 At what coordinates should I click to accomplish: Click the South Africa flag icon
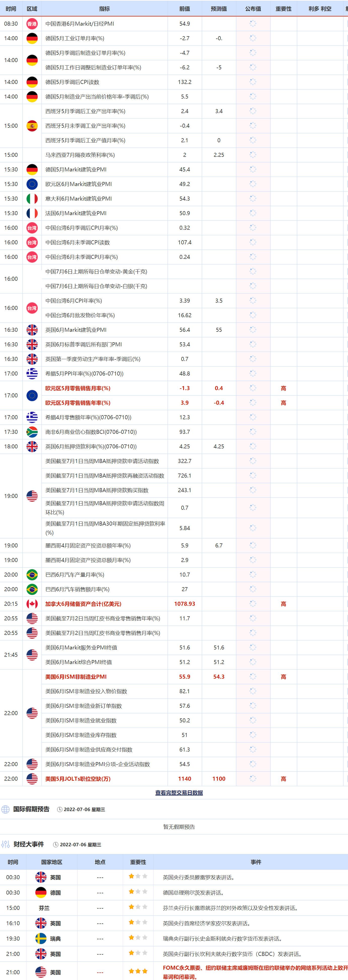32,432
